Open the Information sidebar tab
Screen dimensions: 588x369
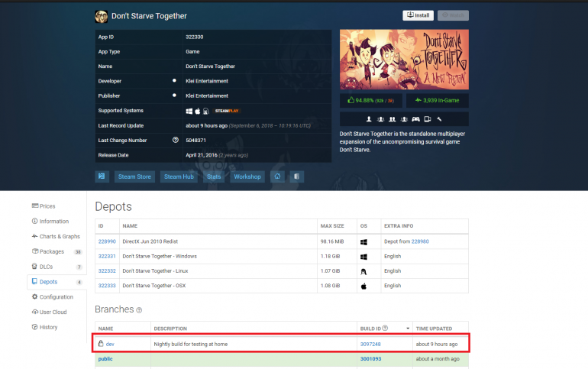(x=50, y=222)
